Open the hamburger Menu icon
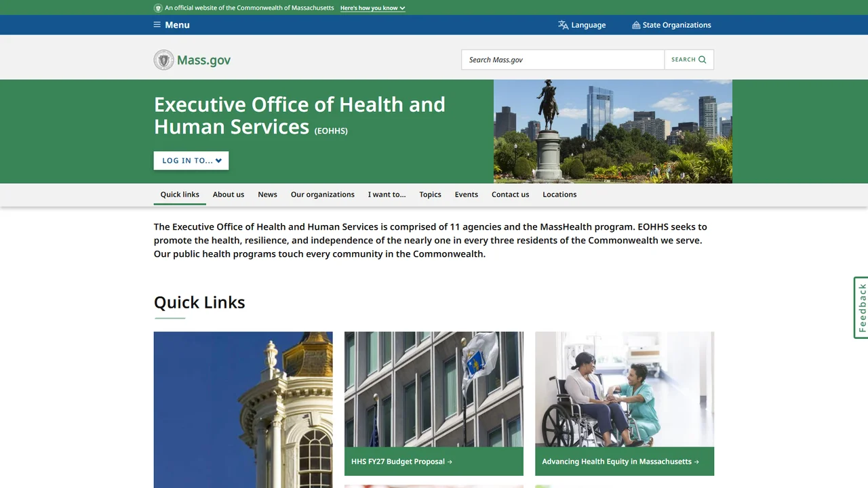 click(157, 25)
